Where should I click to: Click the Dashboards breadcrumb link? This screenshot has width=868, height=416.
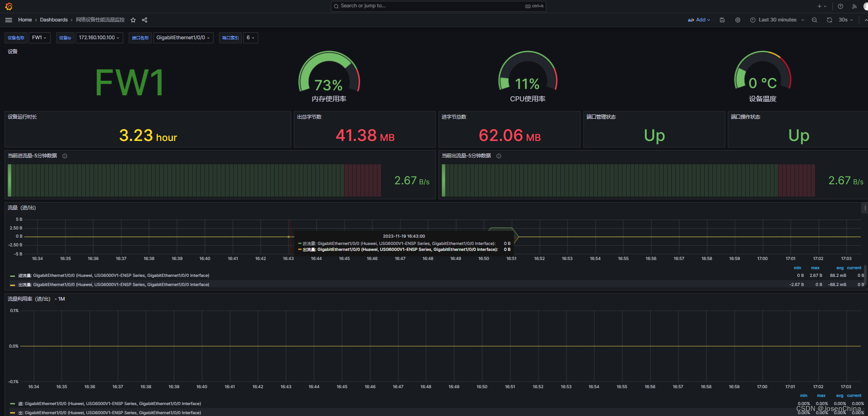[x=54, y=20]
